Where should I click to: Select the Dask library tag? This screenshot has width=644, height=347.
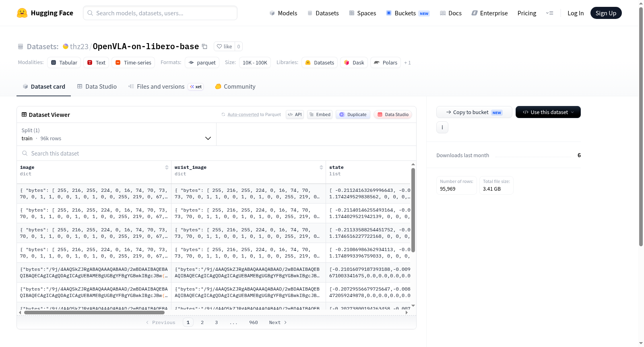pyautogui.click(x=354, y=62)
